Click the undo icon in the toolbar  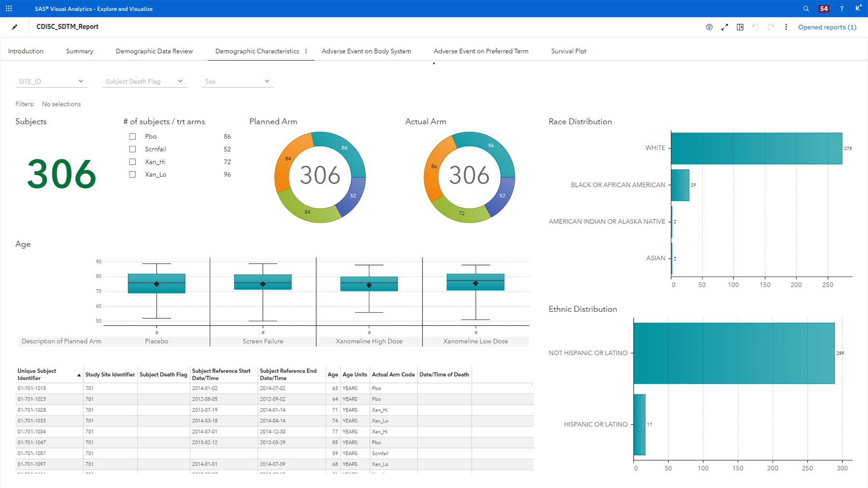tap(755, 27)
